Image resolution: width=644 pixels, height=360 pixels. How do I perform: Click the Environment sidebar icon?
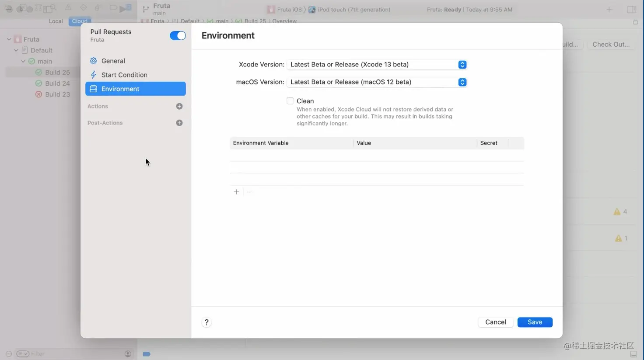click(93, 89)
